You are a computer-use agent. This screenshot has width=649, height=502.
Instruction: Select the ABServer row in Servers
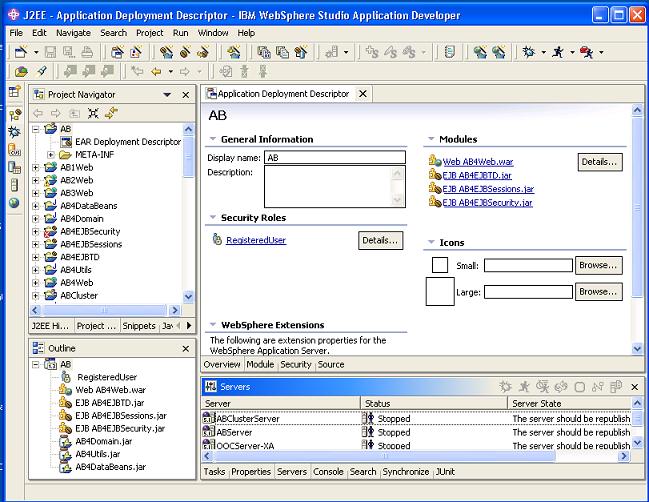pos(416,432)
